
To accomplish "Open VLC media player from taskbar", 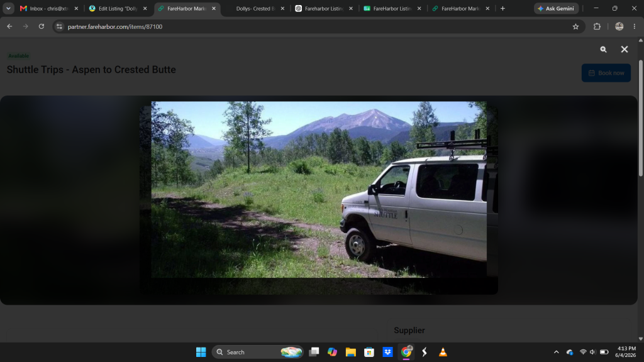I will (443, 352).
